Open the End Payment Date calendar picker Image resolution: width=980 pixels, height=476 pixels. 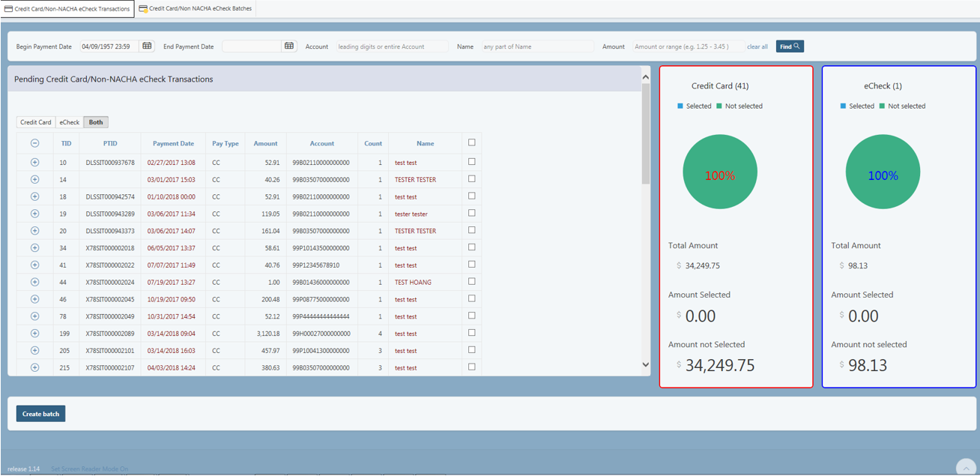[x=289, y=46]
